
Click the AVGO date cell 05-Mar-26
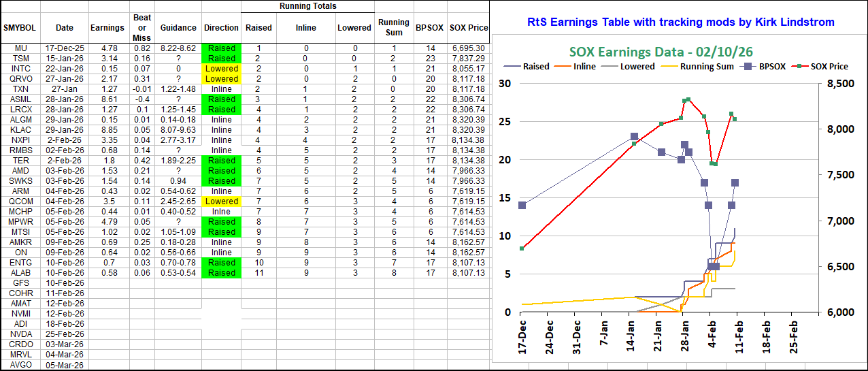[x=65, y=365]
